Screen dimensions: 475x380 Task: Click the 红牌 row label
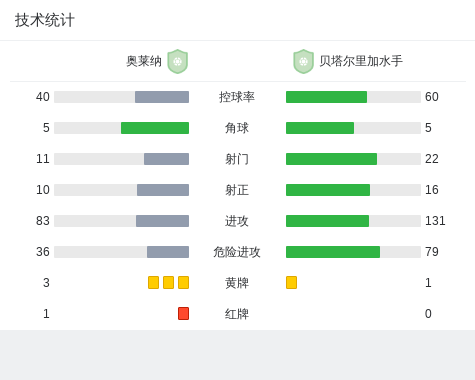coord(237,314)
